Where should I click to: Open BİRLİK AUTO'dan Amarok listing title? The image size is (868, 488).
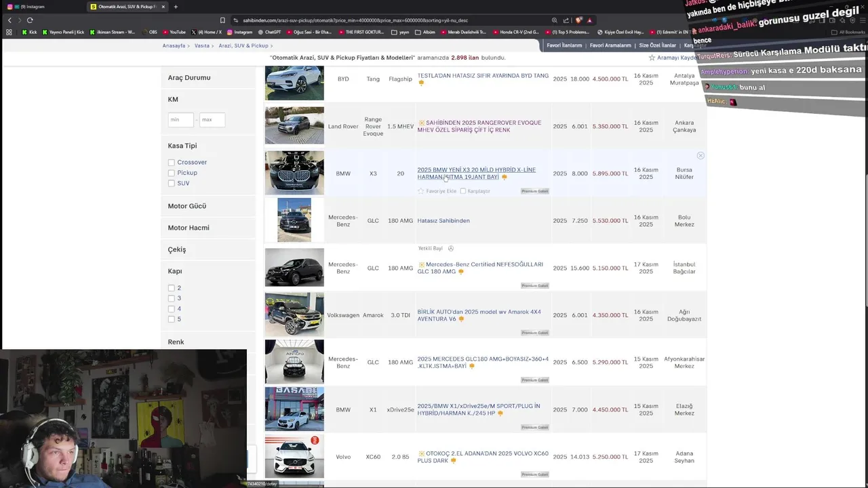pyautogui.click(x=479, y=315)
